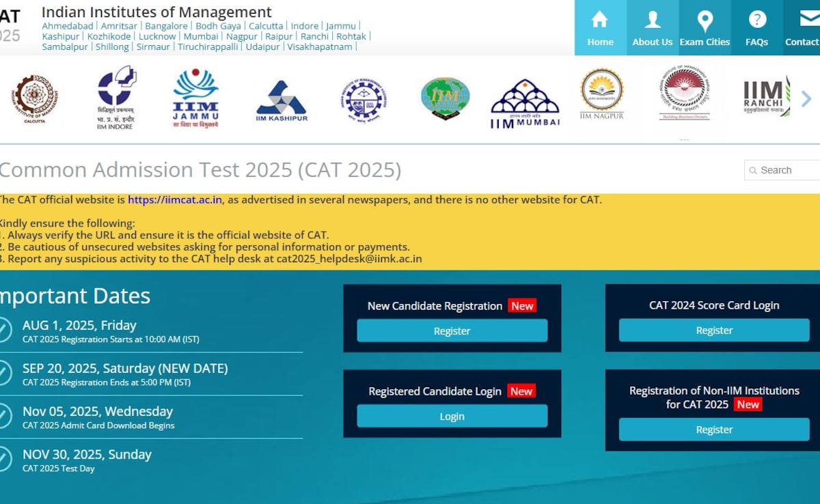Image resolution: width=820 pixels, height=504 pixels.
Task: Click the Search input field
Action: [x=783, y=170]
